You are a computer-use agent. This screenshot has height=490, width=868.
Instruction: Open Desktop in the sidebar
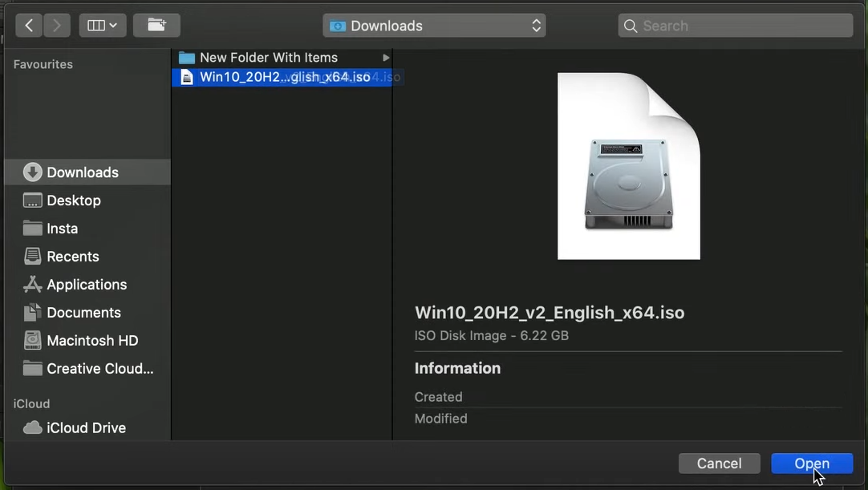pyautogui.click(x=87, y=200)
